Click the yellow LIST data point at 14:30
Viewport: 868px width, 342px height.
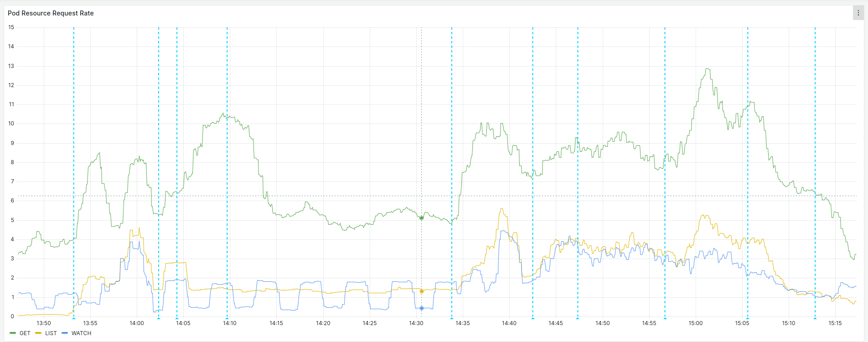[x=421, y=291]
